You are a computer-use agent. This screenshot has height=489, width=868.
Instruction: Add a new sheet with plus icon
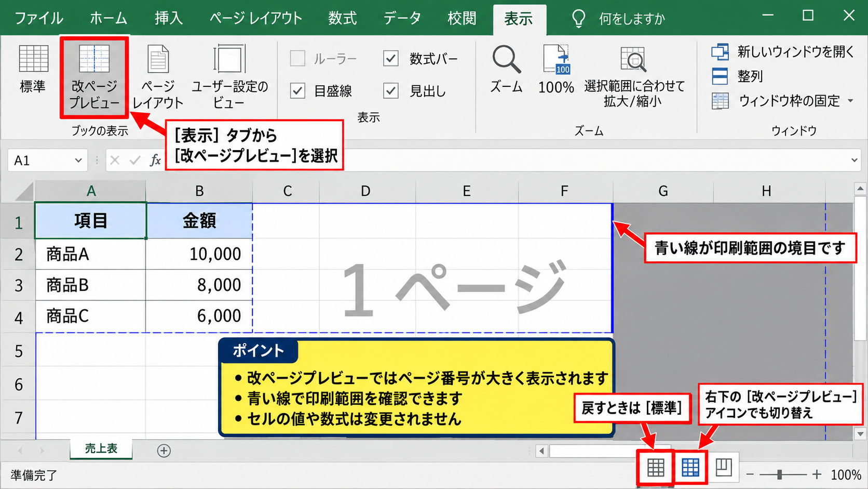[164, 451]
